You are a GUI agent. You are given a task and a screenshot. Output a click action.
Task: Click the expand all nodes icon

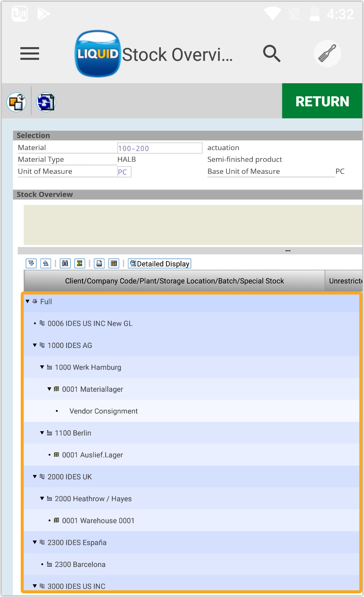click(31, 263)
